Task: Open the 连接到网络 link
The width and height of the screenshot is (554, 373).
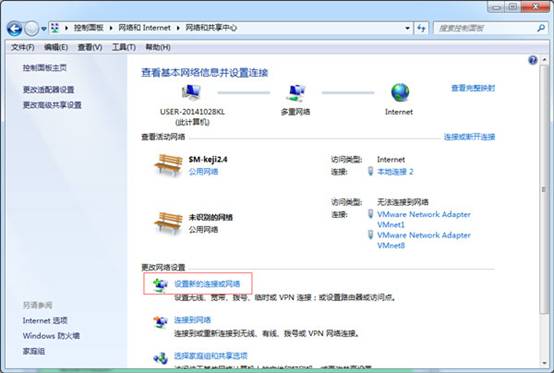Action: (192, 320)
